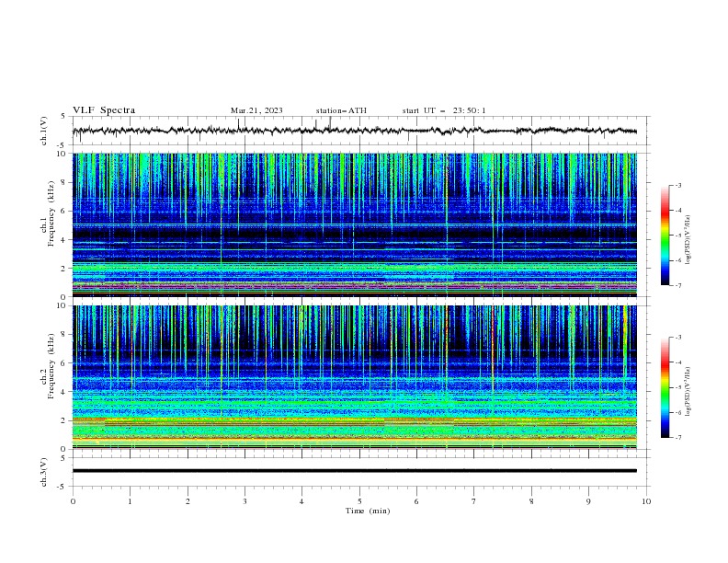Click time axis tick label "7"
This screenshot has width=728, height=563.
pos(474,501)
